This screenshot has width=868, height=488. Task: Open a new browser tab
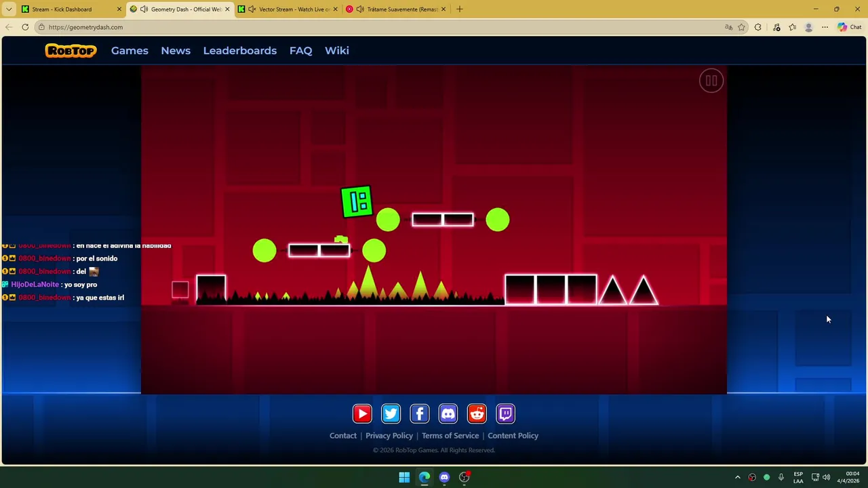pyautogui.click(x=460, y=9)
